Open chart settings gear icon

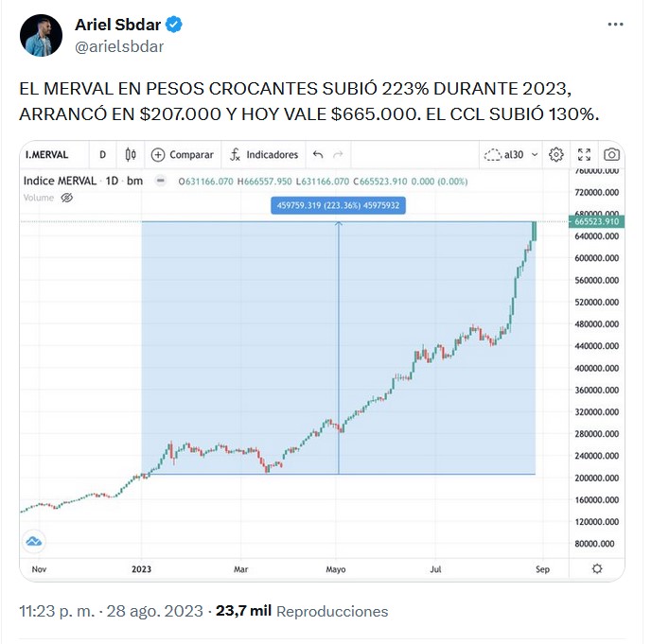[556, 154]
